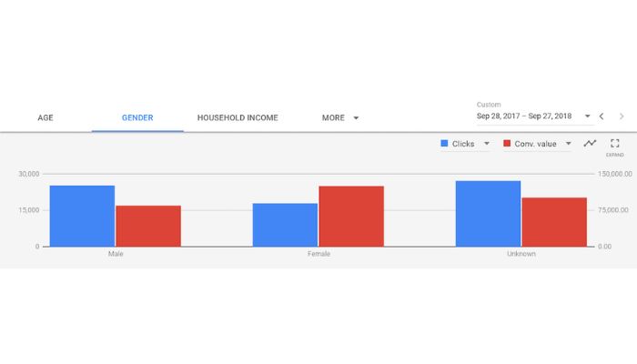
Task: Click the red Female conv. value bar
Action: click(351, 217)
